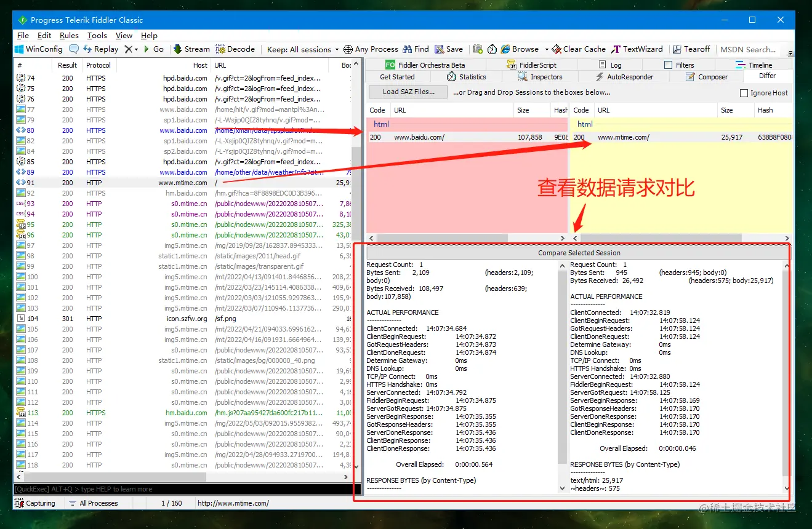Select session 80 www.baidu.com row
Image resolution: width=812 pixels, height=529 pixels.
pos(183,130)
